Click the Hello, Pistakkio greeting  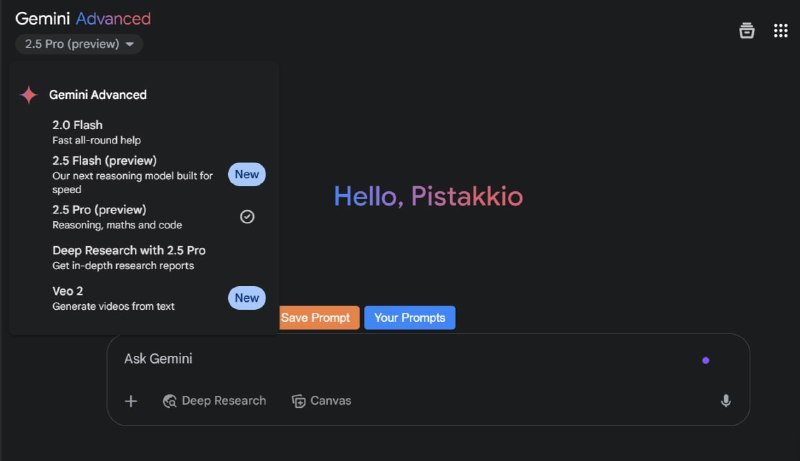pyautogui.click(x=428, y=196)
